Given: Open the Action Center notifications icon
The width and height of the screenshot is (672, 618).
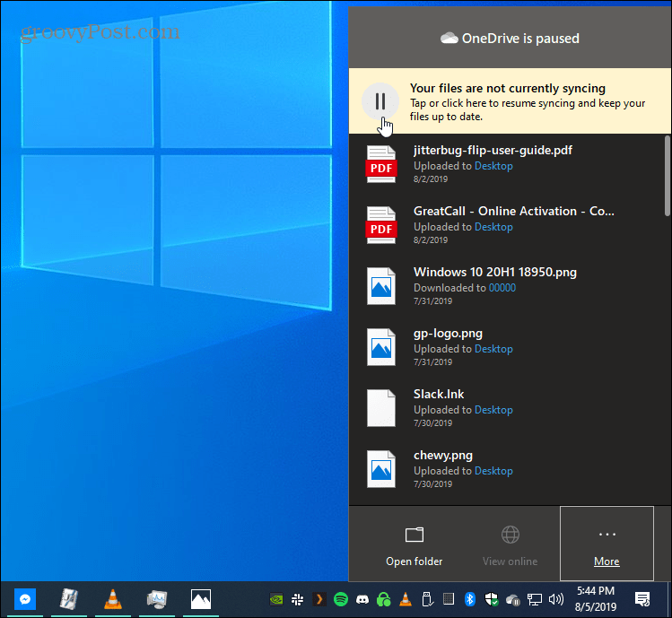Looking at the screenshot, I should click(642, 598).
